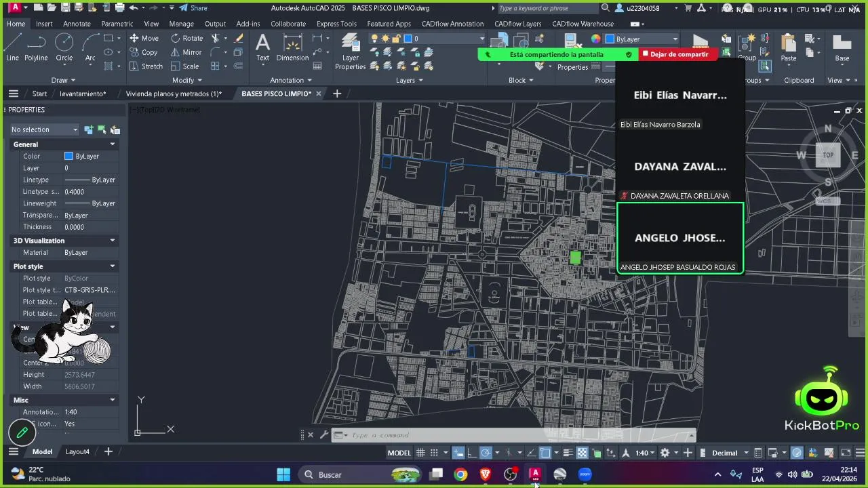The width and height of the screenshot is (868, 488).
Task: Select the Dimension tool
Action: click(x=292, y=47)
